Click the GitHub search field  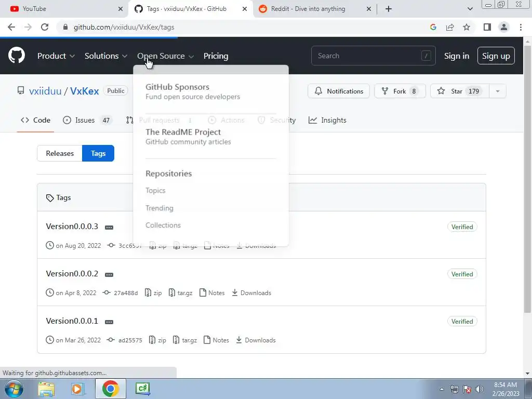(x=373, y=56)
